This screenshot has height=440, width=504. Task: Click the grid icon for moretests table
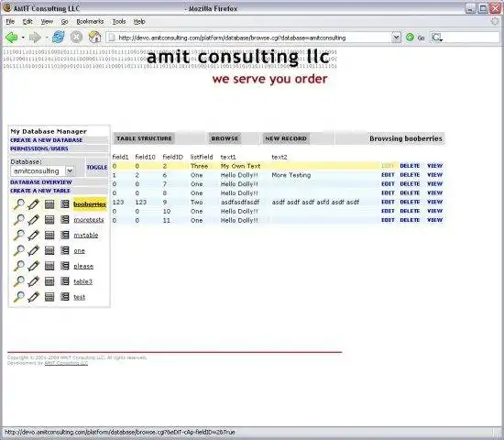[49, 220]
